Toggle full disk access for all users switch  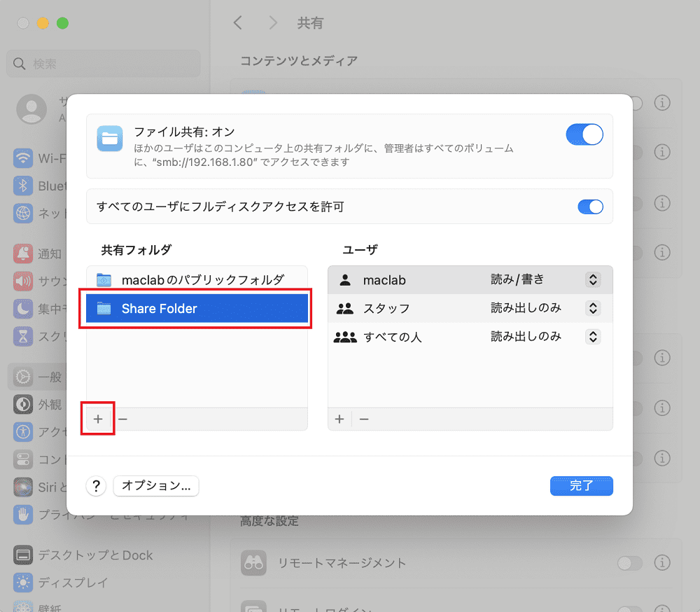pos(590,207)
